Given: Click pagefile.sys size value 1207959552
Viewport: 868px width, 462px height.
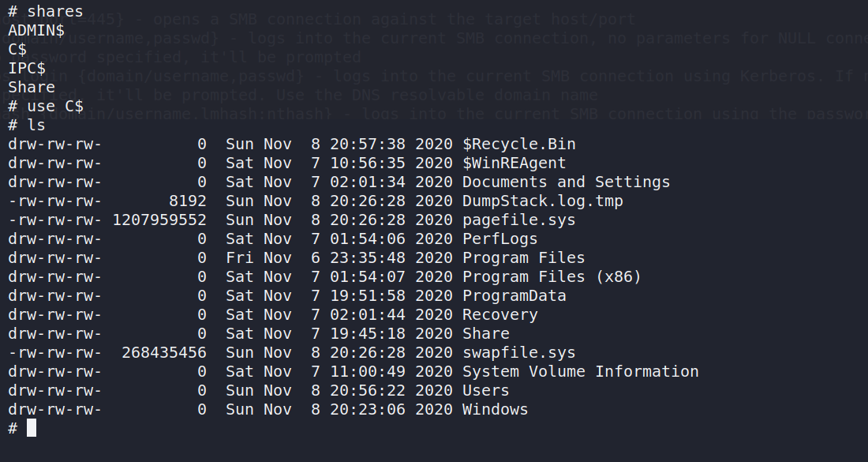Looking at the screenshot, I should 159,220.
